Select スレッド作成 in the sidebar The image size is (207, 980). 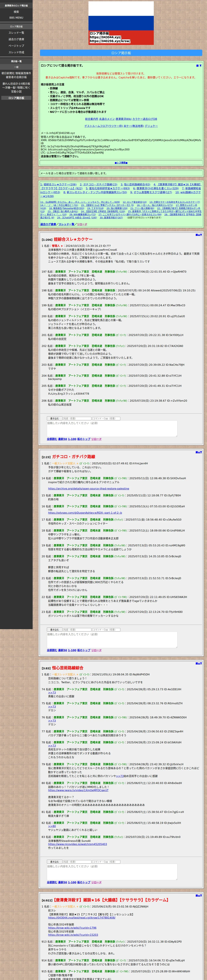(16, 52)
